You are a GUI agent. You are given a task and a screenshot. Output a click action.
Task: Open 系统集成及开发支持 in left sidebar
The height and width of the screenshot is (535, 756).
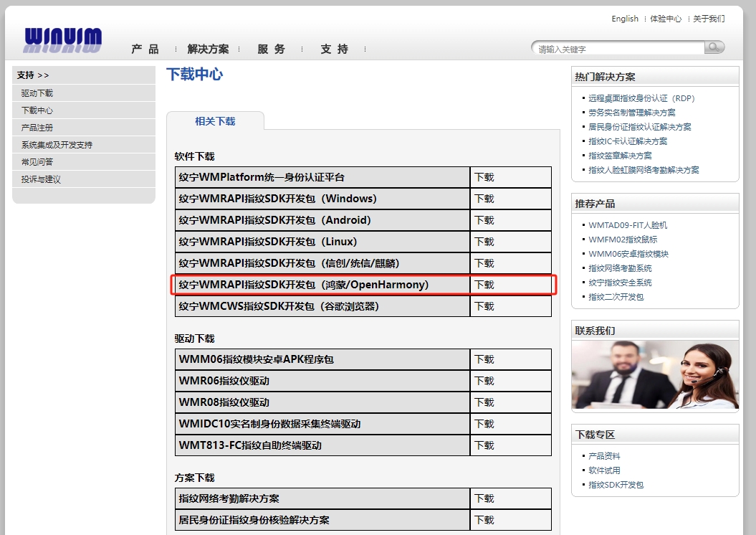click(x=57, y=145)
